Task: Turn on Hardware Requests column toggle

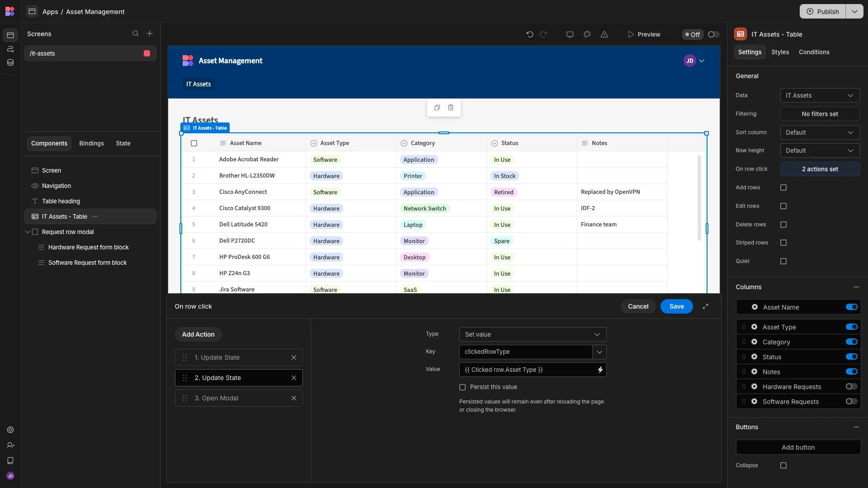Action: coord(852,387)
